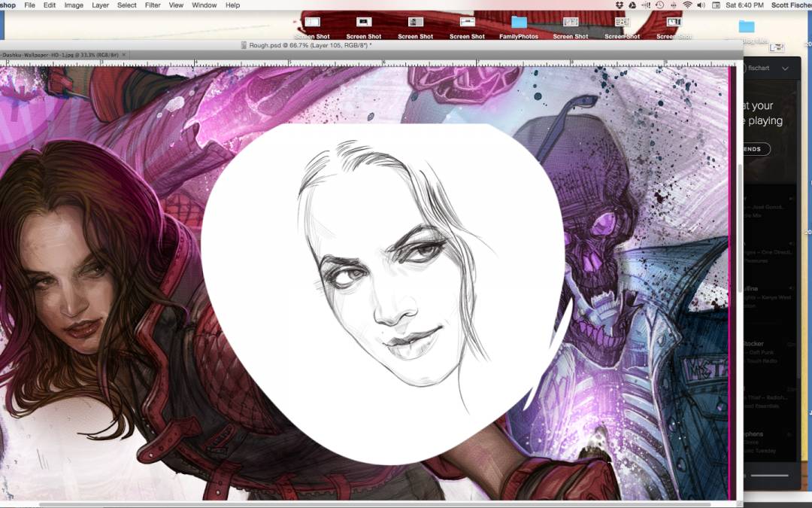
Task: Open the Filter menu
Action: pyautogui.click(x=153, y=5)
